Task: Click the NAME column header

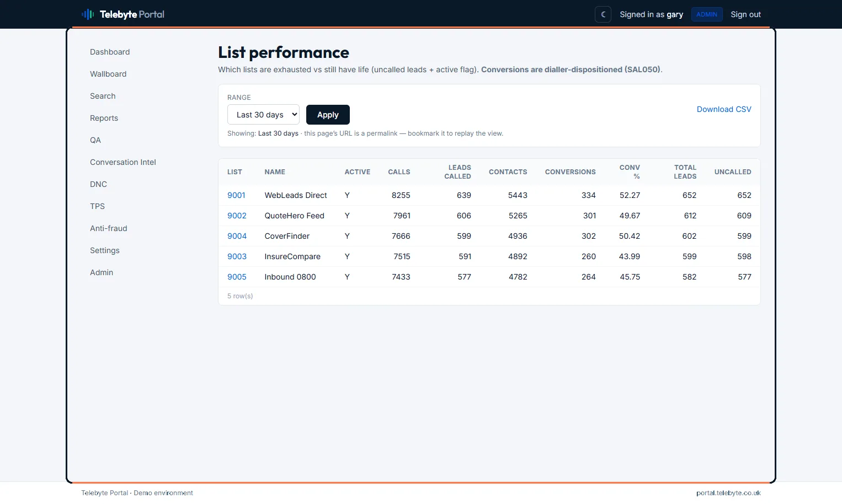Action: pyautogui.click(x=275, y=172)
